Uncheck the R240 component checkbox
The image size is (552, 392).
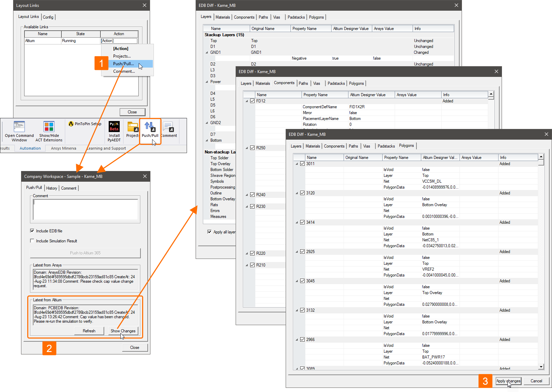(253, 195)
